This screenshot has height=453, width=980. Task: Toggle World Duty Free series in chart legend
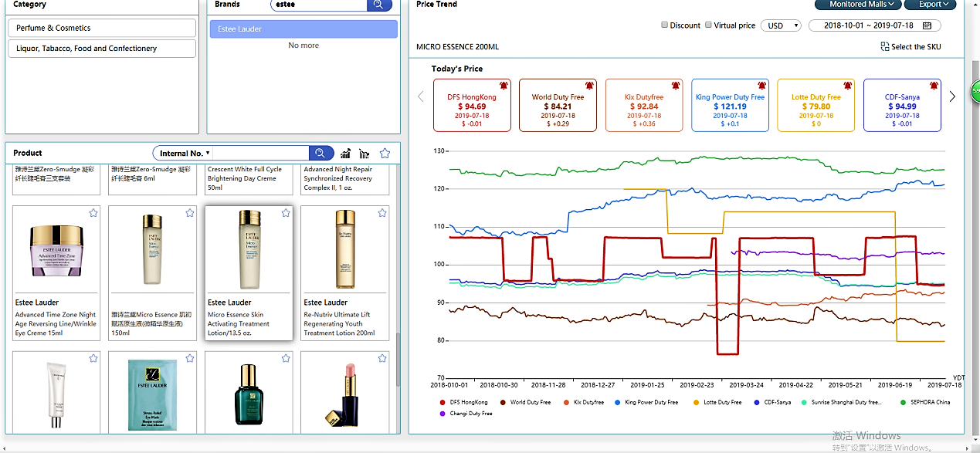click(x=525, y=402)
